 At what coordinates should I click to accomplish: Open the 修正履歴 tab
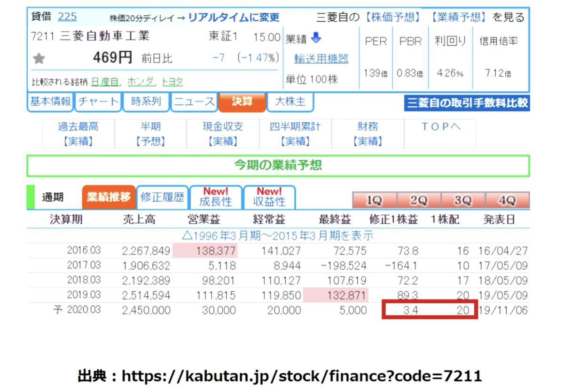click(162, 197)
